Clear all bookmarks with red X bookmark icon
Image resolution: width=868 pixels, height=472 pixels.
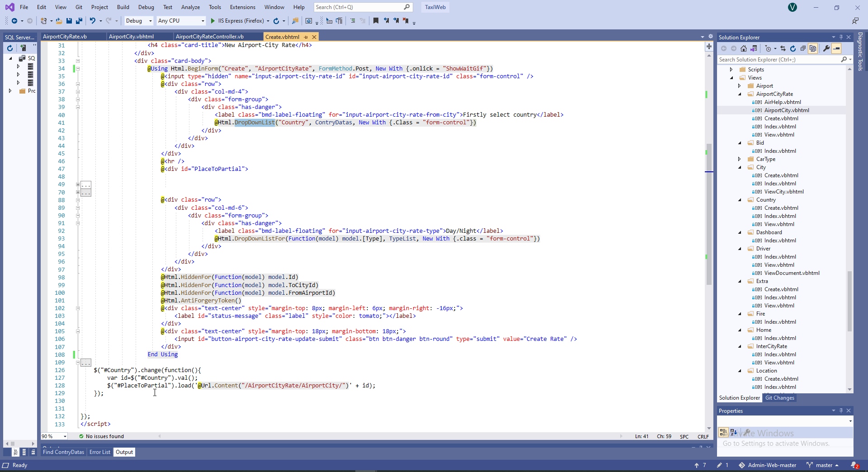[406, 21]
